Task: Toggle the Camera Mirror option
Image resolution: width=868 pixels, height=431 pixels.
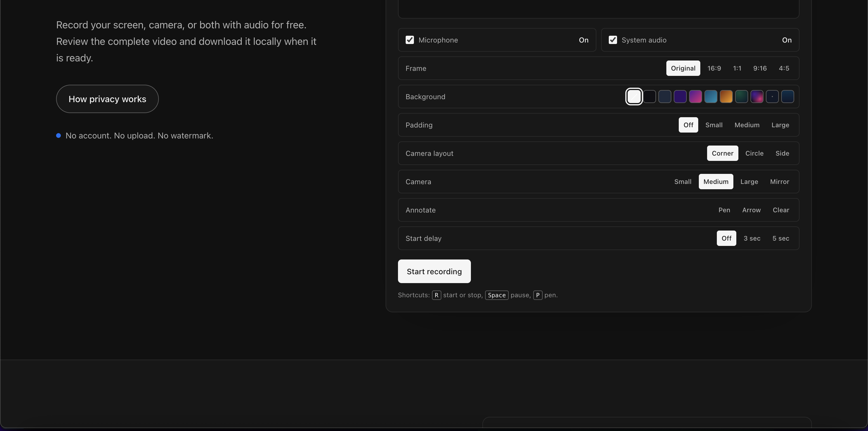Action: click(x=779, y=182)
